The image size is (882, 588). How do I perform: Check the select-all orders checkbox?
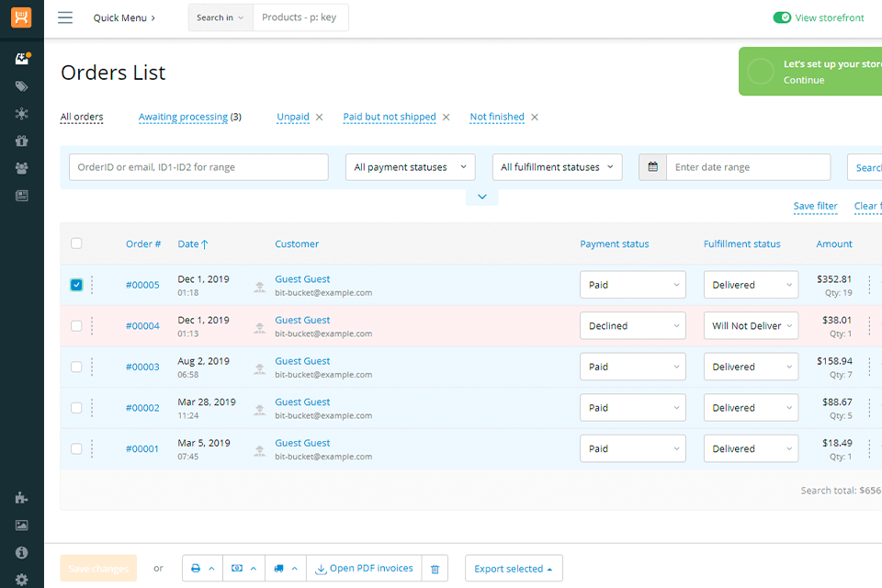click(x=76, y=243)
